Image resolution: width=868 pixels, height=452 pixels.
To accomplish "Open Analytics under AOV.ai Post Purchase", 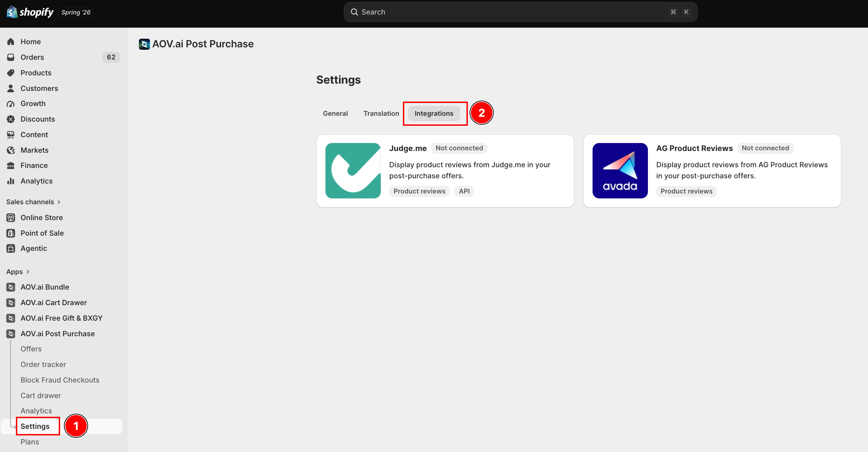I will (36, 411).
